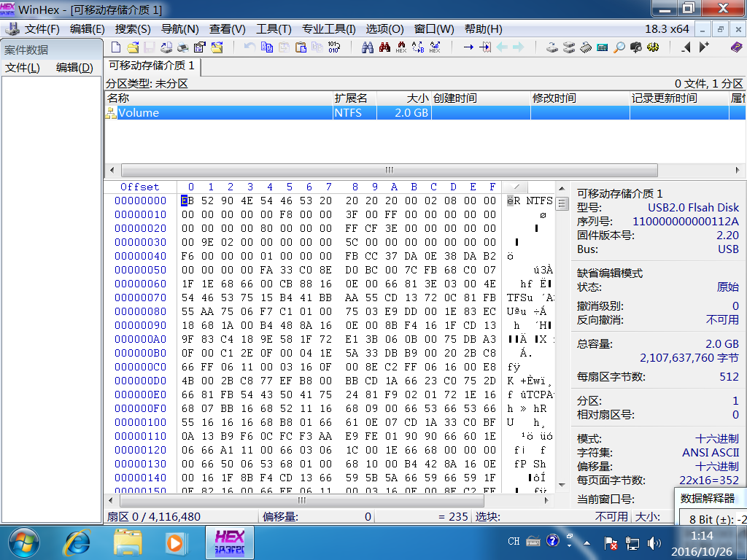Click Go To Sector icon
747x560 pixels.
485,47
